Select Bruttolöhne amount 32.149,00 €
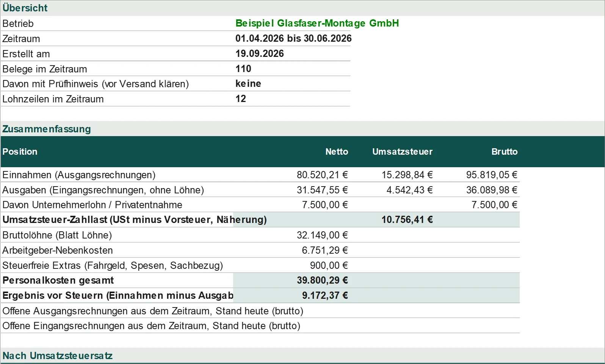Screen dimensions: 605x364 (322, 235)
